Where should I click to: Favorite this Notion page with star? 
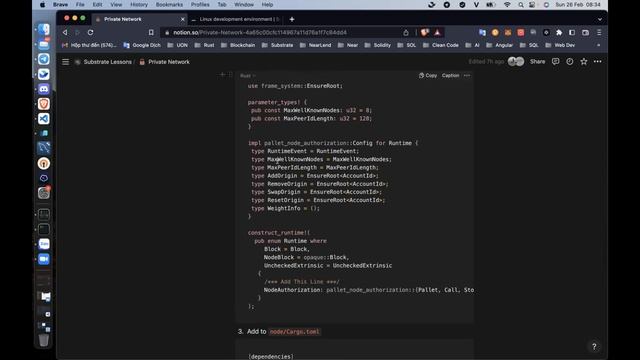click(584, 62)
